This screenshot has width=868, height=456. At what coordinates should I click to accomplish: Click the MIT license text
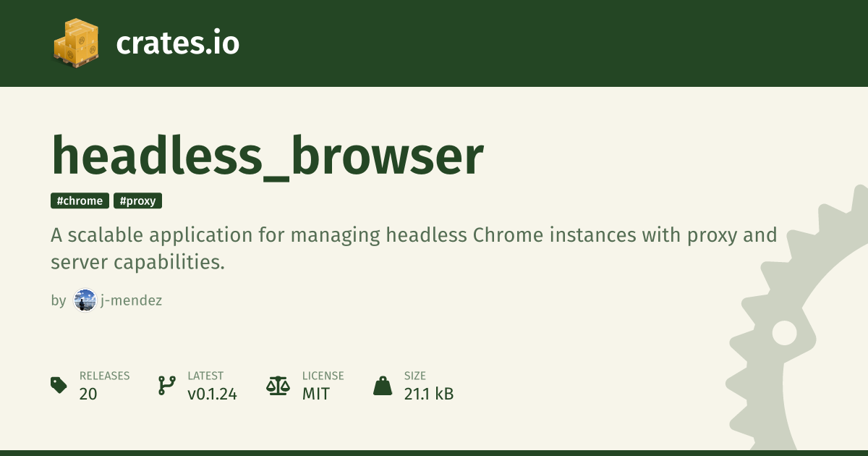[x=316, y=394]
